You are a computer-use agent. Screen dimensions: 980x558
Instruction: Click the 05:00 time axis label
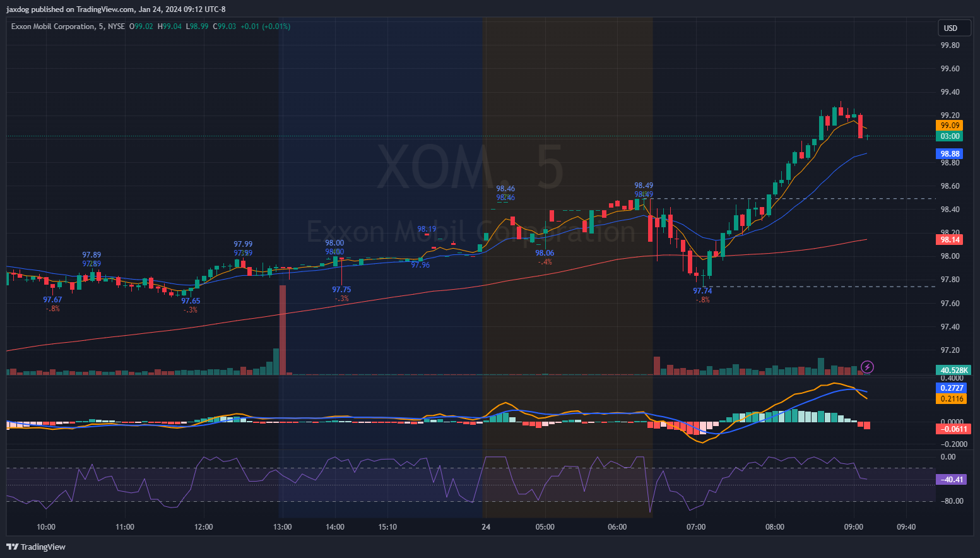coord(545,527)
